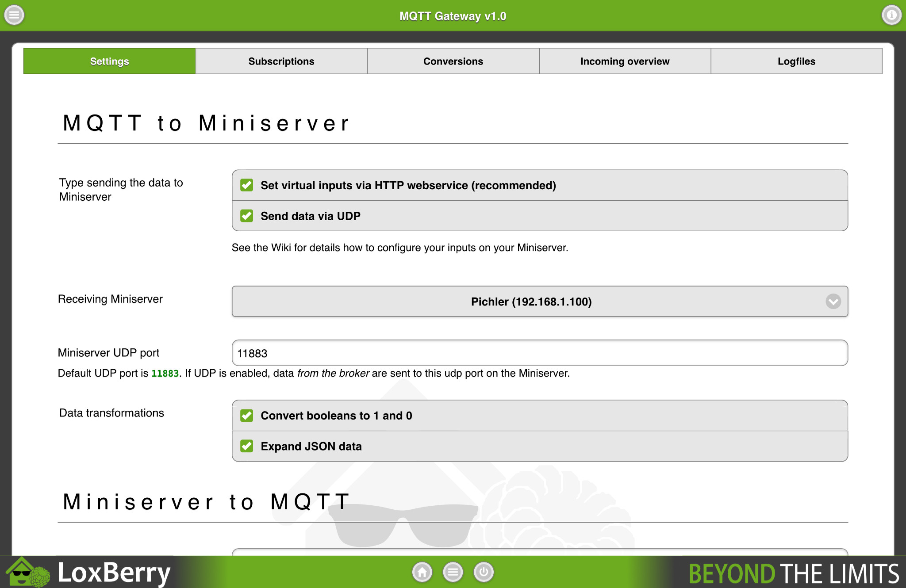Open the Logfiles tab

point(796,61)
